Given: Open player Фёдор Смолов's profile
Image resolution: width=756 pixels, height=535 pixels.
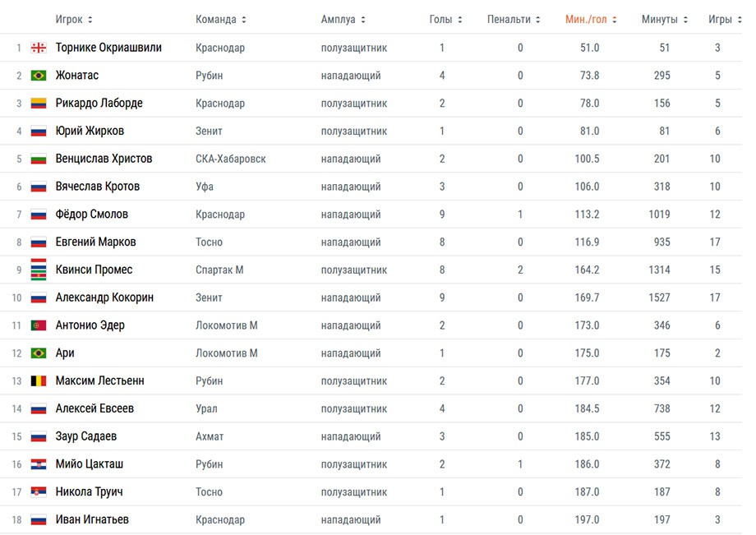Looking at the screenshot, I should pyautogui.click(x=92, y=214).
